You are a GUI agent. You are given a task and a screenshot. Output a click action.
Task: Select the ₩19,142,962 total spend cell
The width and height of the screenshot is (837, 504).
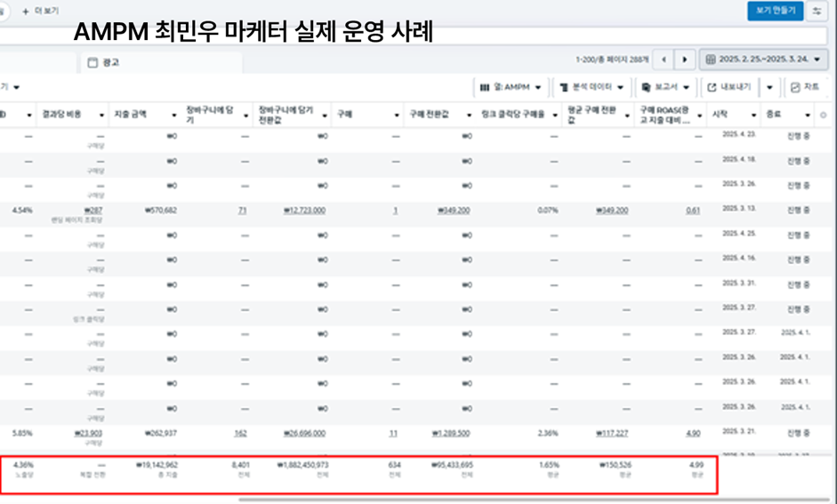(157, 466)
